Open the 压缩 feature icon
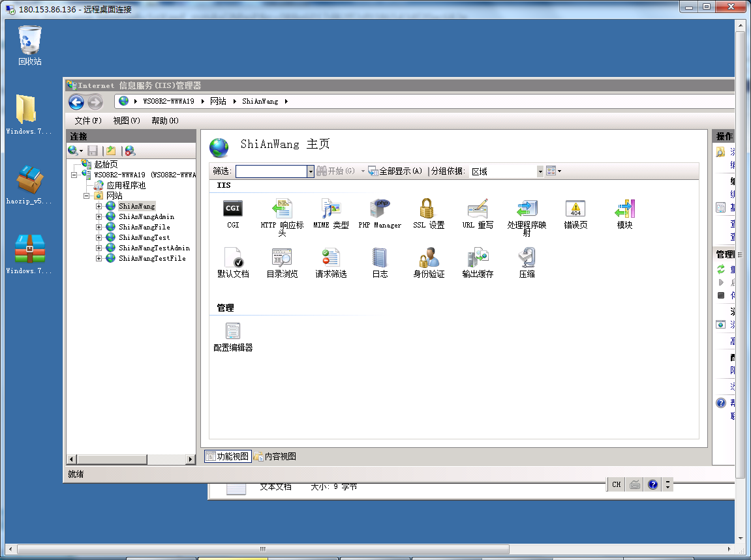Screen dimensions: 751x560 click(x=527, y=262)
